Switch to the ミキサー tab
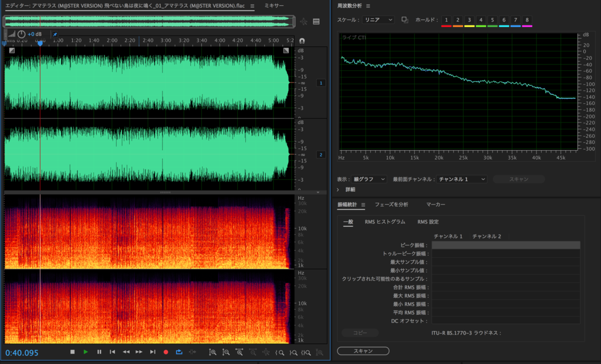This screenshot has height=364, width=601. click(275, 6)
